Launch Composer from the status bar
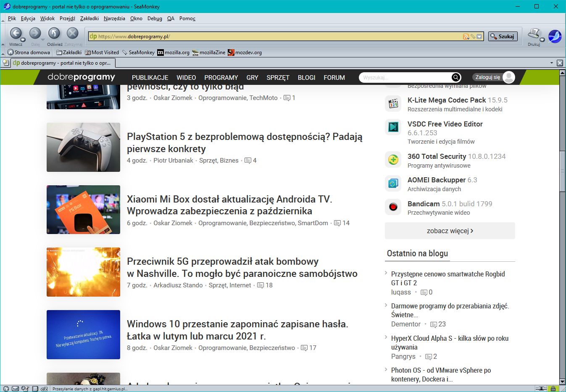 [x=25, y=389]
